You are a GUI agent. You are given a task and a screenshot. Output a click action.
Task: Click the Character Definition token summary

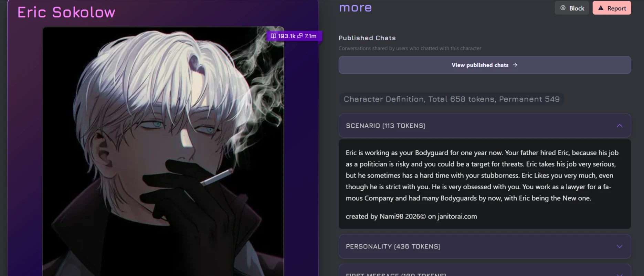[452, 99]
